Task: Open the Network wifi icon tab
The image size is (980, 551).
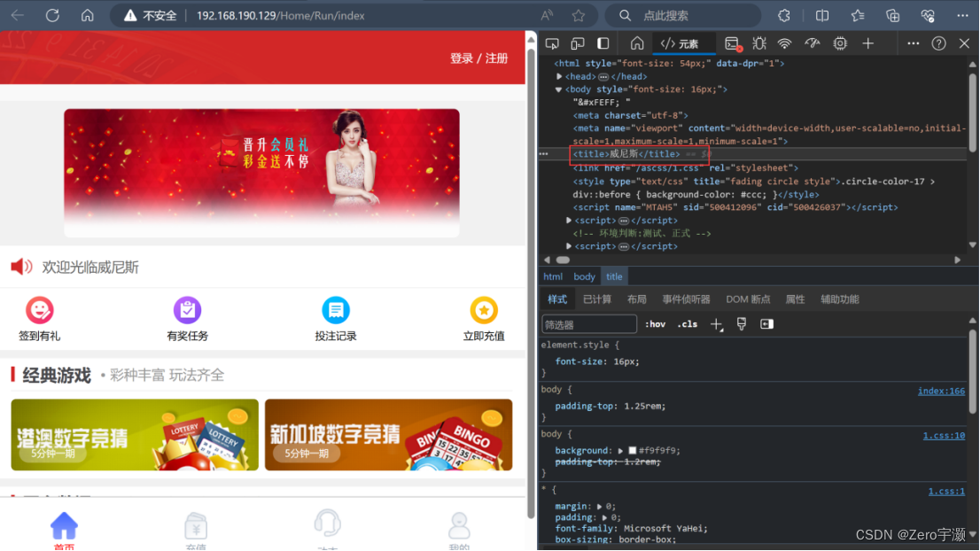Action: point(784,43)
